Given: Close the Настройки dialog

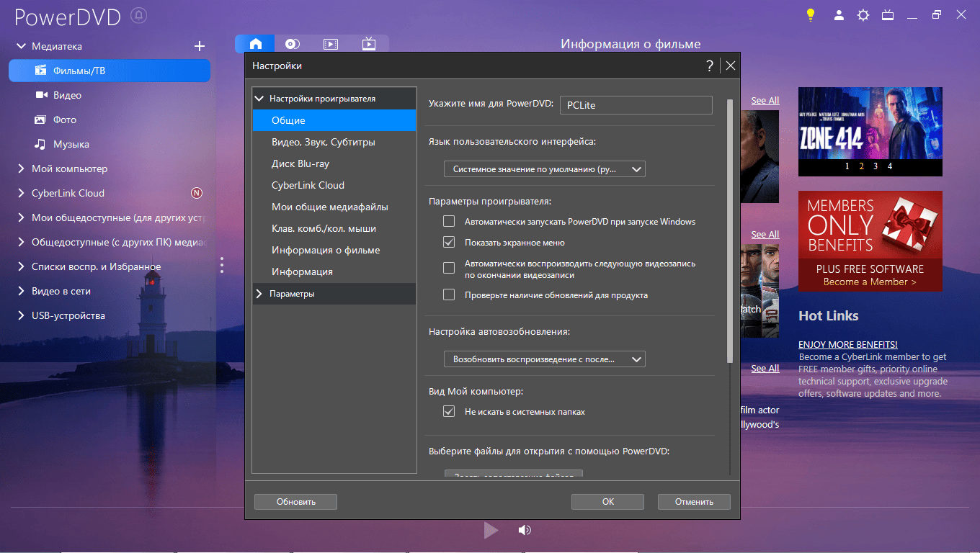Looking at the screenshot, I should 731,66.
